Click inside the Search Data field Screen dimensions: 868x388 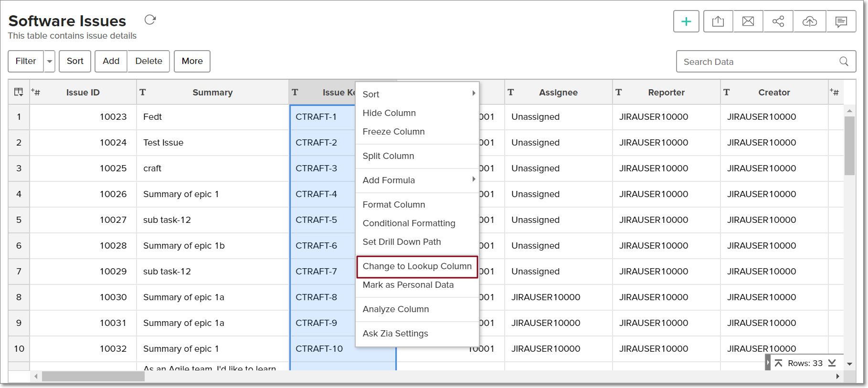(x=757, y=62)
